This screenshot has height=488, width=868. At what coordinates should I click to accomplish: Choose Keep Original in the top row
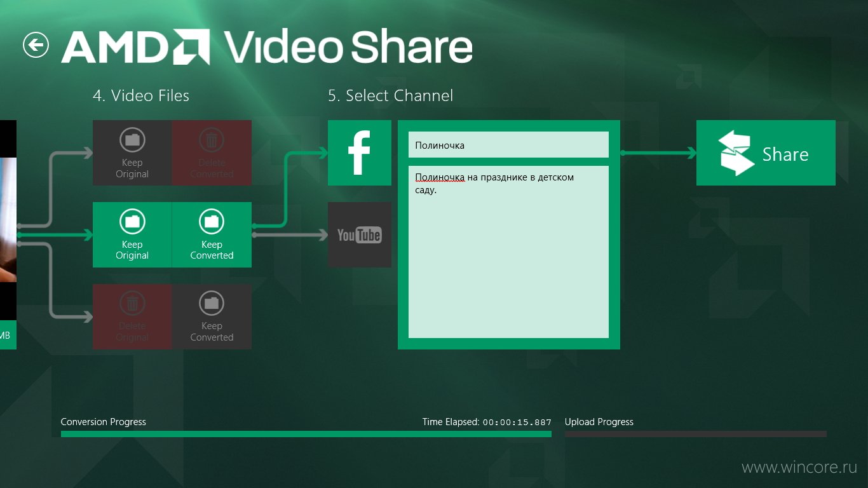point(132,152)
